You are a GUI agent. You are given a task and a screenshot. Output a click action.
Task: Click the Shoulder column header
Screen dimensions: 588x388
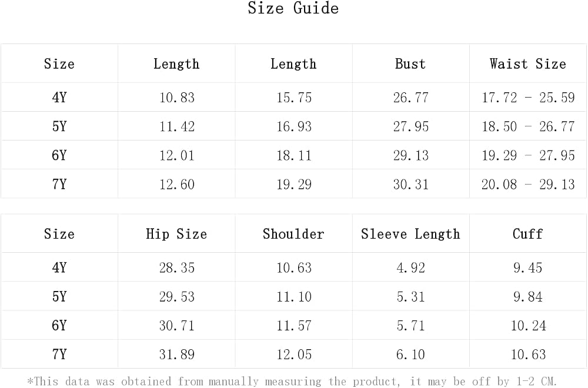pyautogui.click(x=293, y=234)
